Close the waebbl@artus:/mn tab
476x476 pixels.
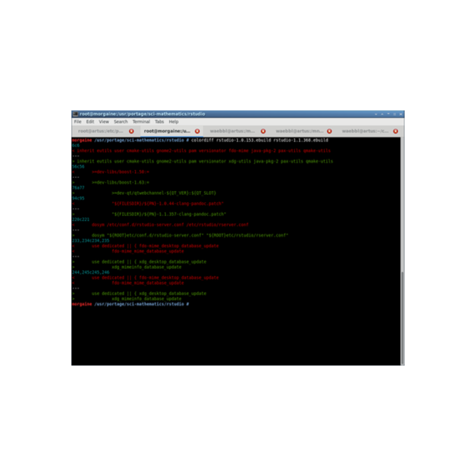329,131
